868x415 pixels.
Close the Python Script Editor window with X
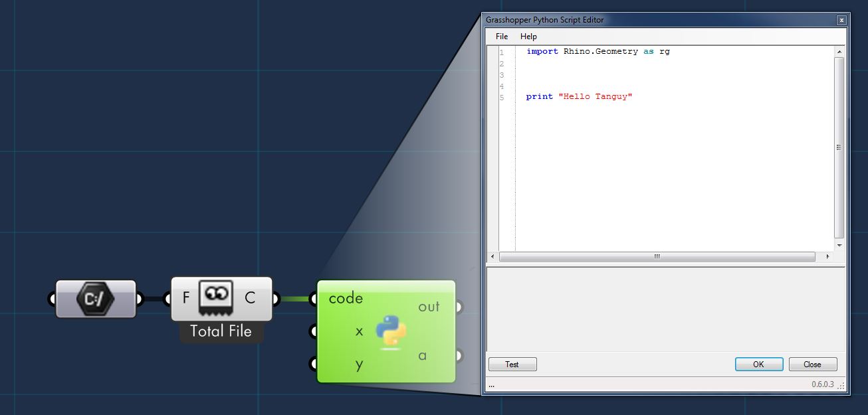point(841,21)
